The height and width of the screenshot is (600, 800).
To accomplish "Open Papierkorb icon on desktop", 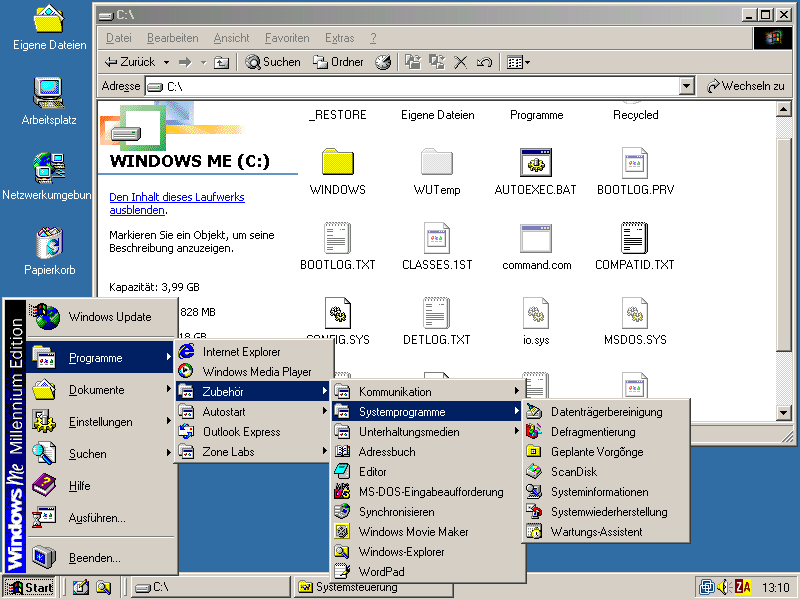I will (x=49, y=243).
